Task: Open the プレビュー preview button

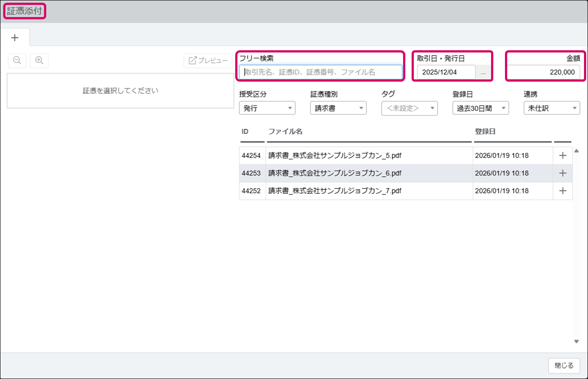Action: [208, 61]
